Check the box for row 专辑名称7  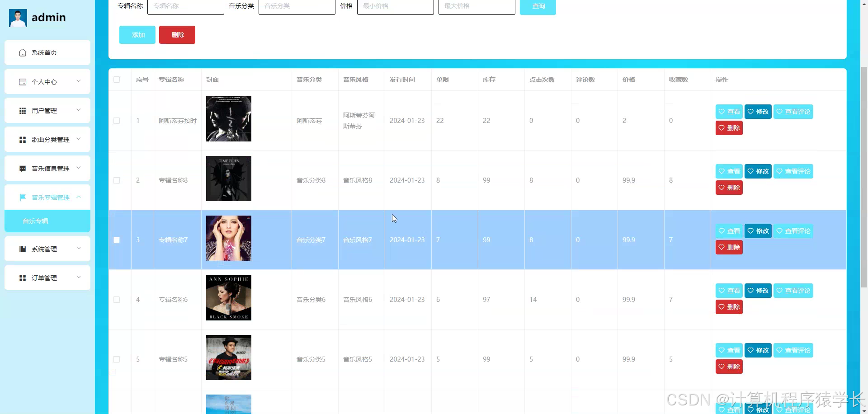click(x=117, y=240)
